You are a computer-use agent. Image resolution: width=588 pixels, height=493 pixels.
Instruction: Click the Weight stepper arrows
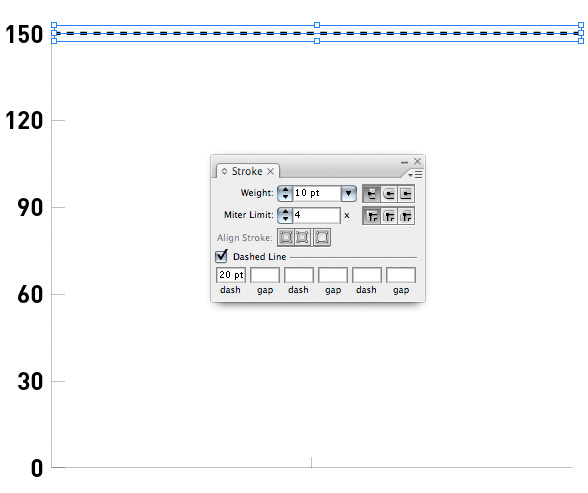285,193
